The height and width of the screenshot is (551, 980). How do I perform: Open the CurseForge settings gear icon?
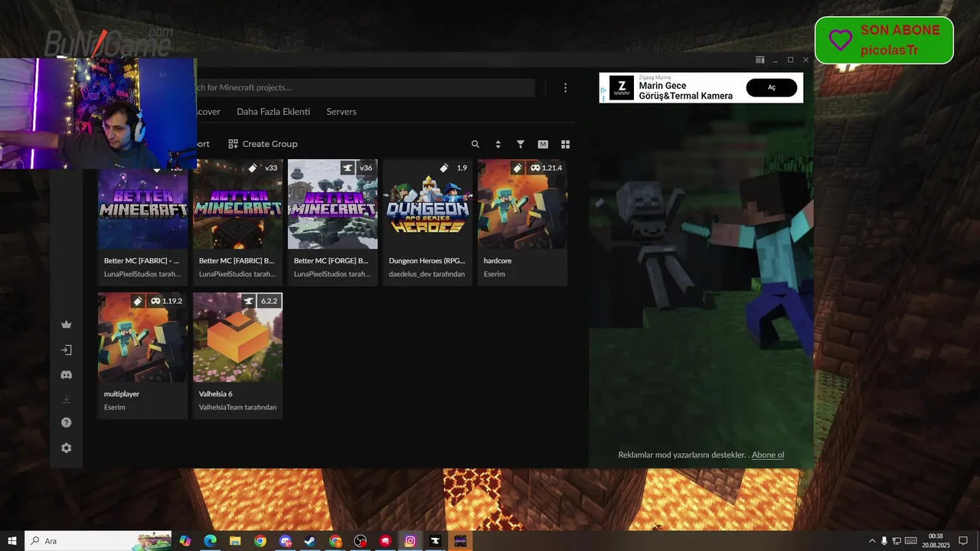coord(67,448)
